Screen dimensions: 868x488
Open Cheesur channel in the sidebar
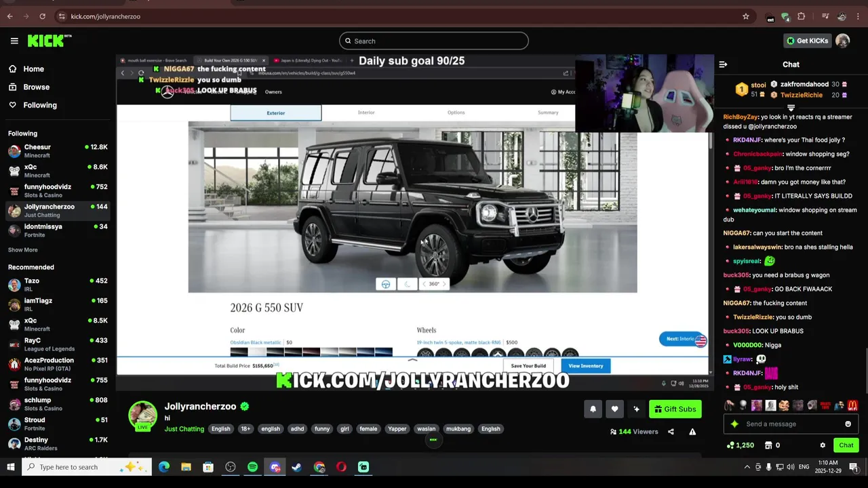pos(58,151)
